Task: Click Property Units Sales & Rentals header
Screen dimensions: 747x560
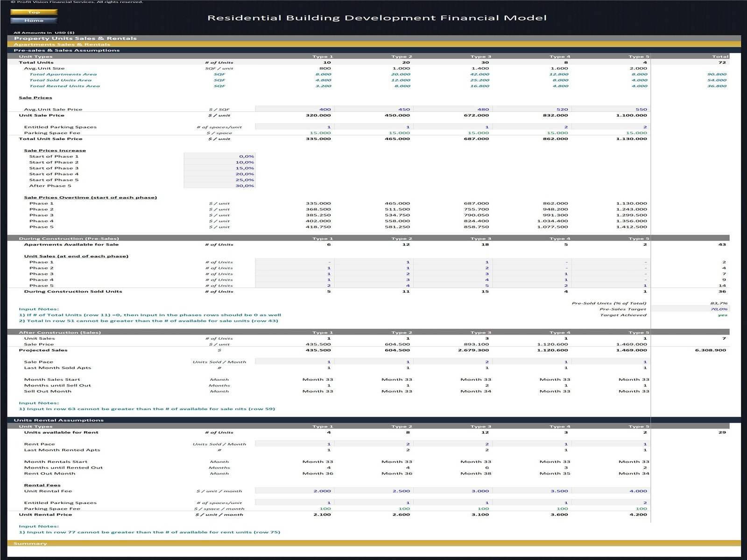Action: click(75, 38)
